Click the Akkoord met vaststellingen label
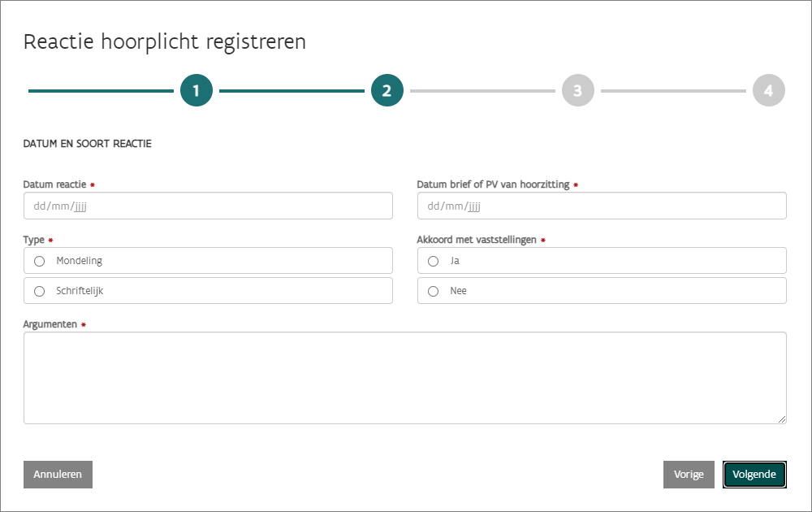Image resolution: width=812 pixels, height=512 pixels. (x=477, y=241)
